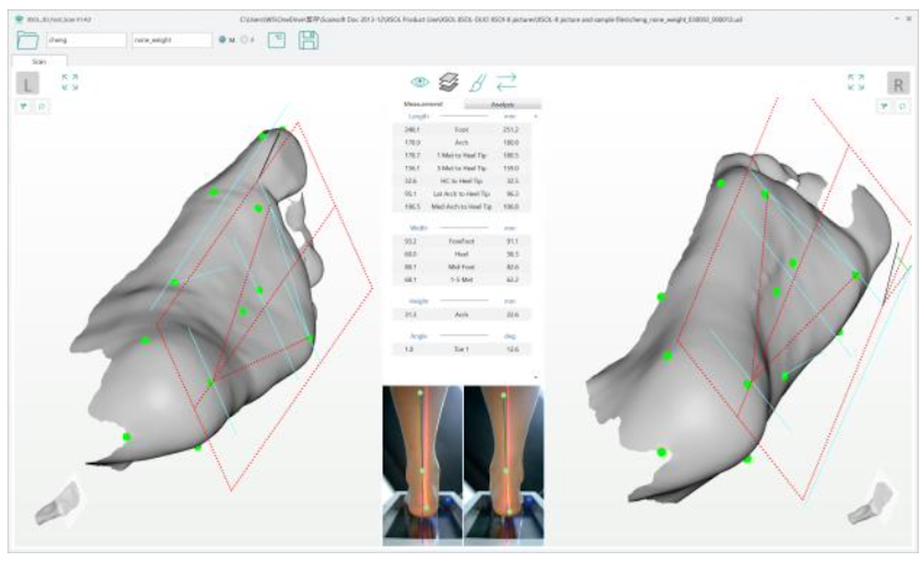Select the paintbrush tool icon

tap(478, 83)
